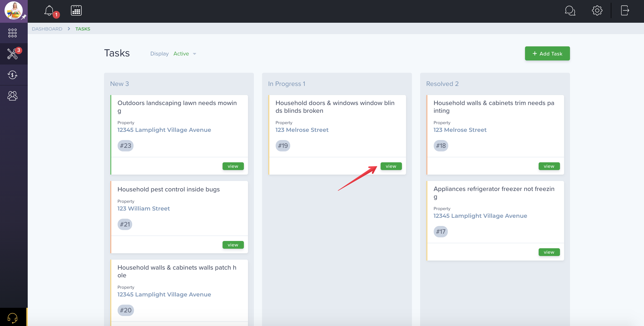Click the 'New 3' column header
The width and height of the screenshot is (644, 326).
(119, 84)
